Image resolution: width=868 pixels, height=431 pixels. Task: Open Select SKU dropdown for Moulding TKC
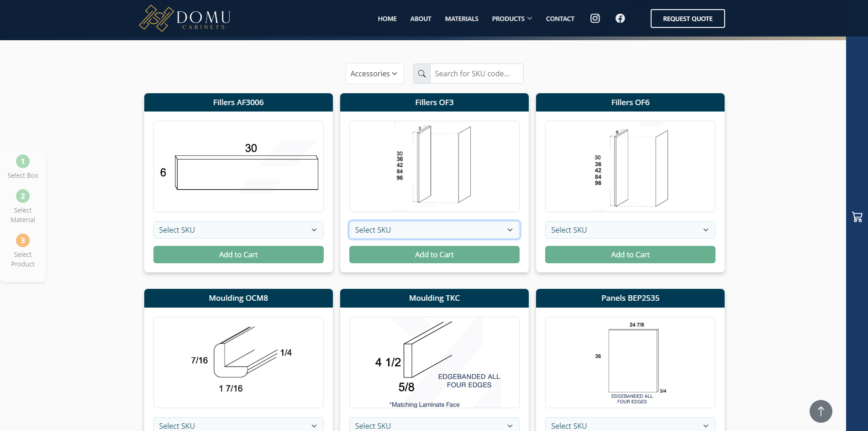point(434,426)
